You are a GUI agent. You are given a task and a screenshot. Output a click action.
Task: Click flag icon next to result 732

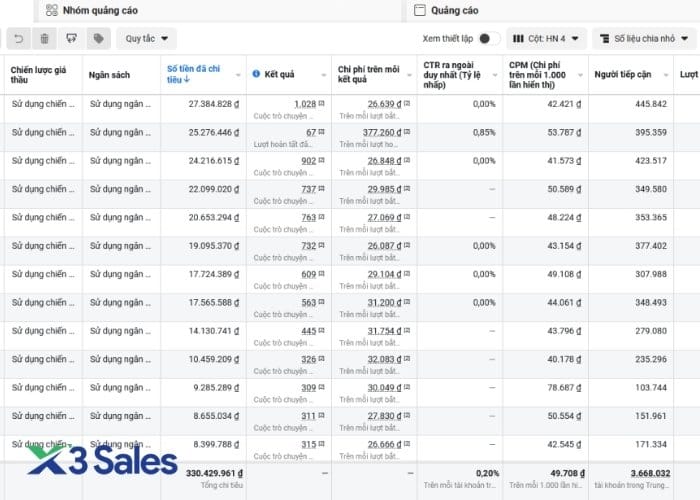pyautogui.click(x=321, y=246)
